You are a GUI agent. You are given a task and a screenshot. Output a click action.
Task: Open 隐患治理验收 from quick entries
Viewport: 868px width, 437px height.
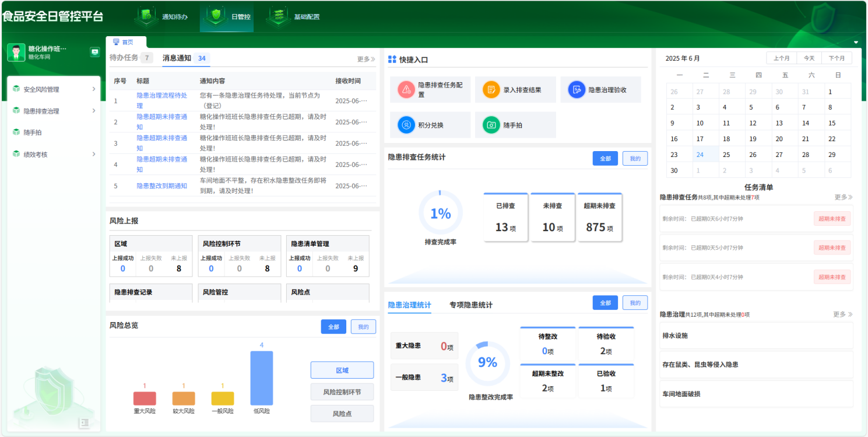pos(576,89)
